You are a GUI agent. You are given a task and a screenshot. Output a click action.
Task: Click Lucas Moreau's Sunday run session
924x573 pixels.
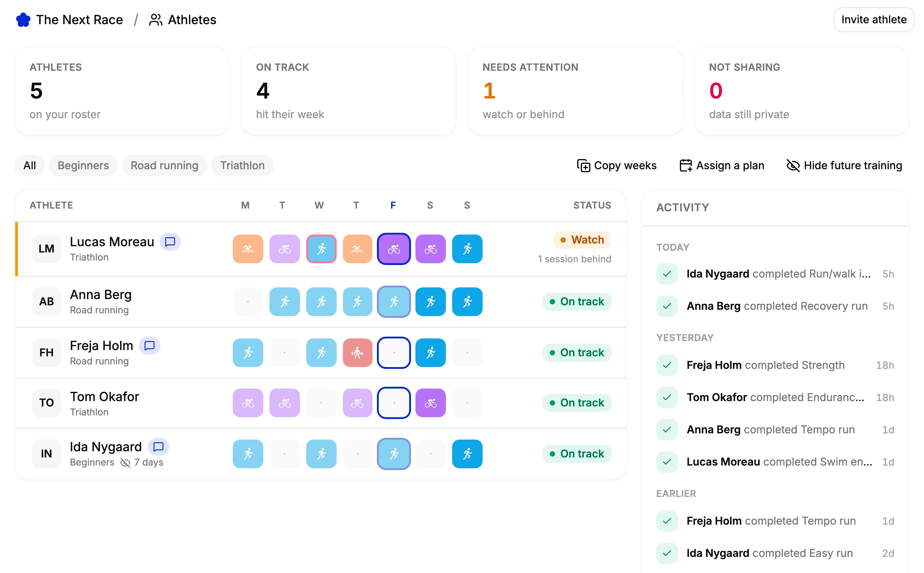[x=467, y=249]
